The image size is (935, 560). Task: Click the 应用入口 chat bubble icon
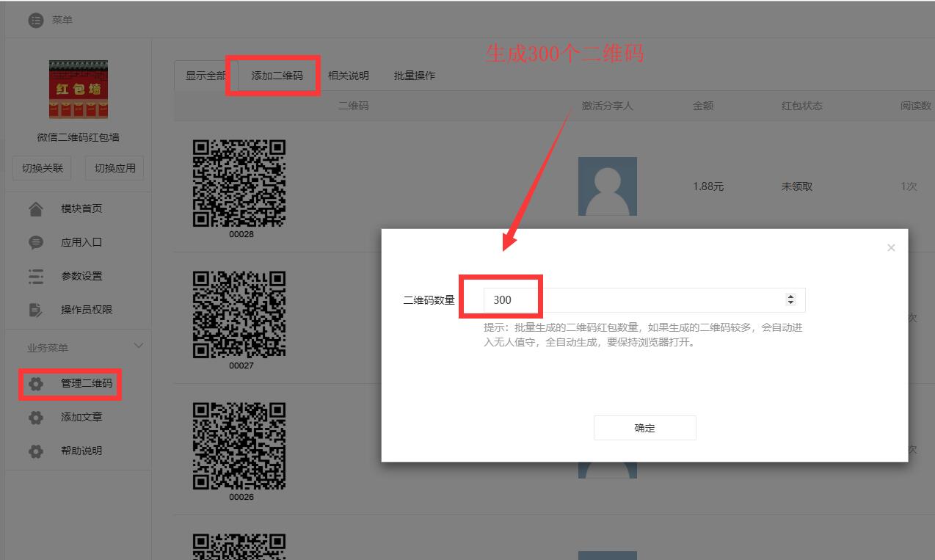pos(36,243)
